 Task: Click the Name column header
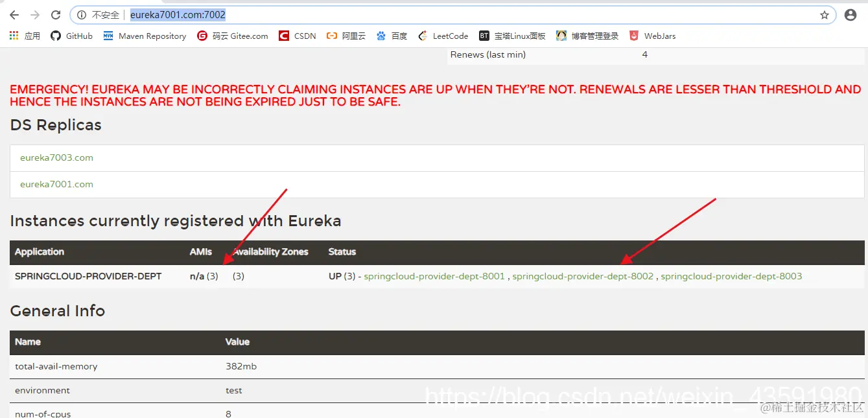pos(28,342)
